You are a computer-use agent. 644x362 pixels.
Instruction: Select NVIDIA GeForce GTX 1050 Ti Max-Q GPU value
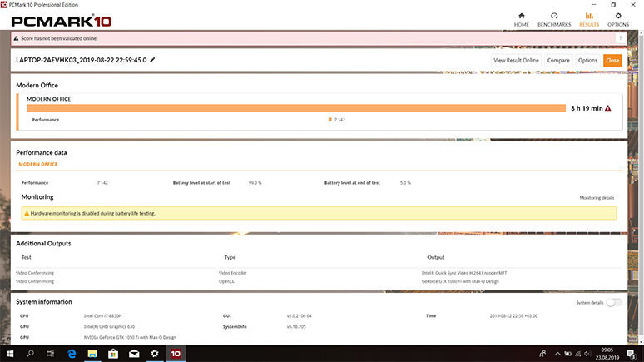tap(130, 337)
